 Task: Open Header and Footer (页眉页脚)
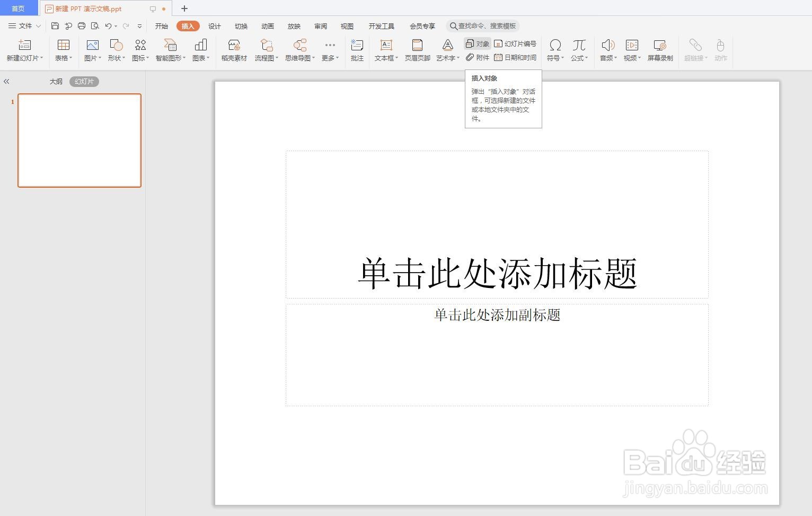click(x=418, y=50)
